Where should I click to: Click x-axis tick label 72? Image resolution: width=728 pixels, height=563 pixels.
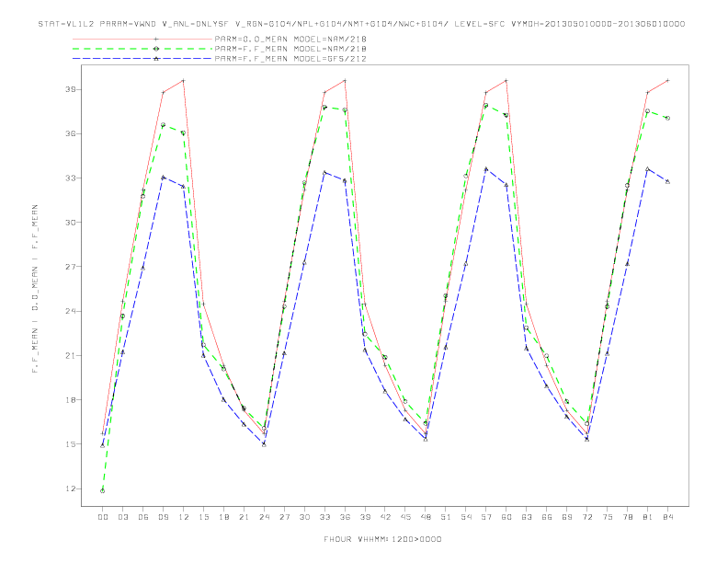587,517
